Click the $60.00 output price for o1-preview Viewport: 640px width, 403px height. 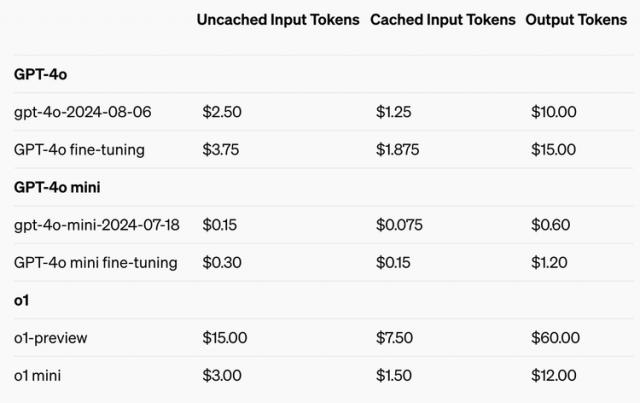pos(555,338)
